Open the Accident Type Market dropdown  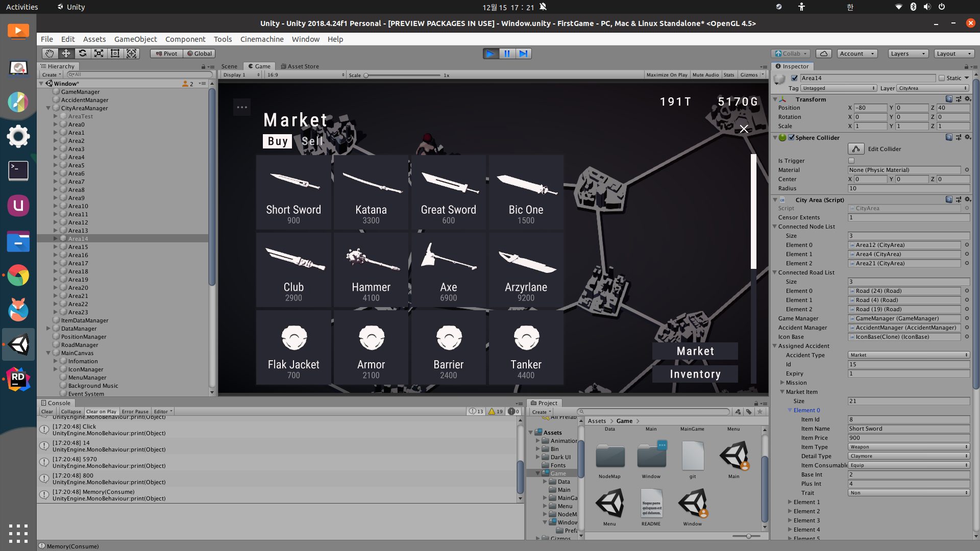[908, 355]
